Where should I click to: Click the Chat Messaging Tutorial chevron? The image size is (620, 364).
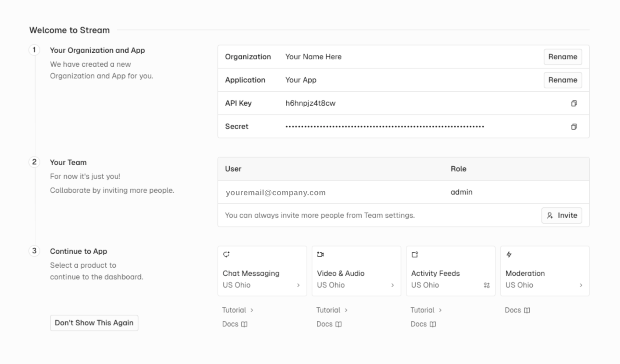click(252, 310)
